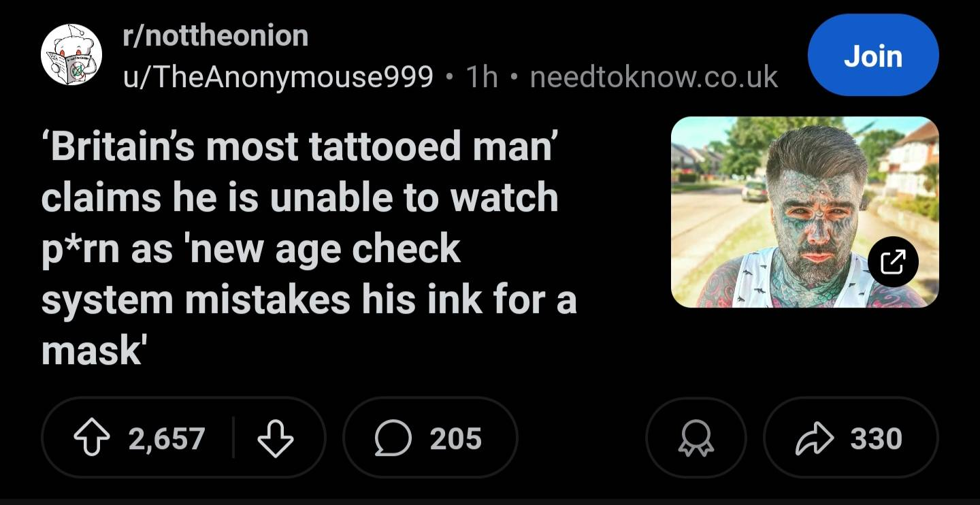
Task: Open the 205 comments count
Action: (x=455, y=438)
